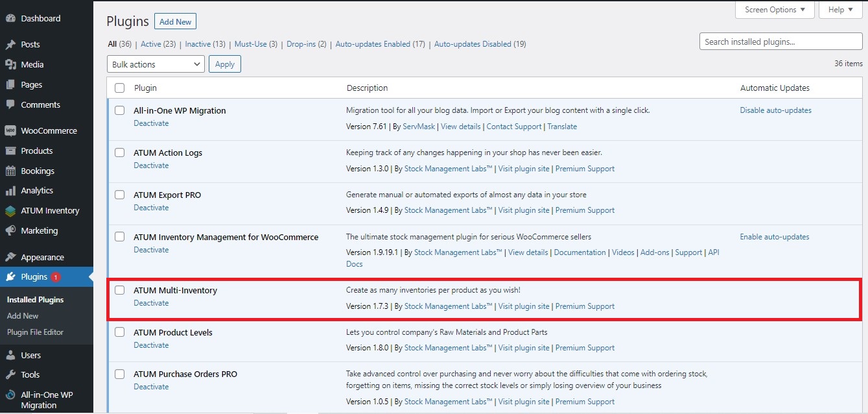Screen dimensions: 868x414
Task: Click Translate link for WP Migration
Action: click(x=562, y=127)
